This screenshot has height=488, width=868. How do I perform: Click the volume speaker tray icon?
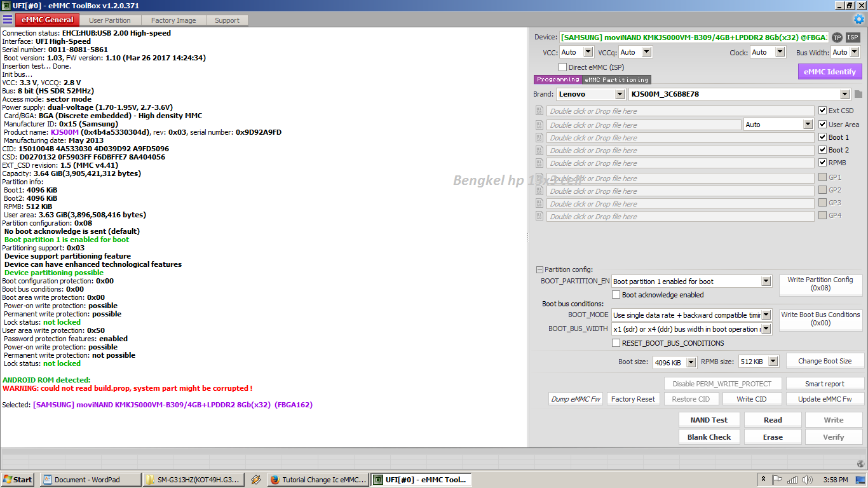(x=806, y=480)
